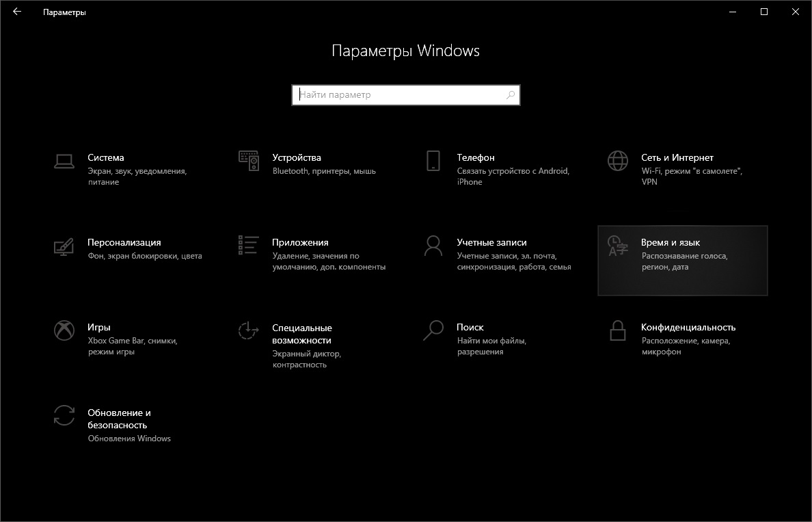Viewport: 812px width, 522px height.
Task: Maximize the Параметры window
Action: [x=764, y=12]
